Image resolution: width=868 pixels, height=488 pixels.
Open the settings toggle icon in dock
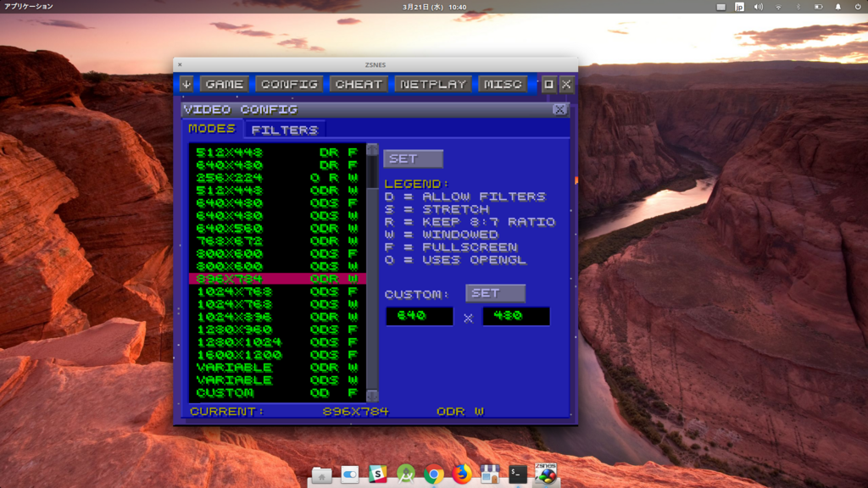(350, 474)
